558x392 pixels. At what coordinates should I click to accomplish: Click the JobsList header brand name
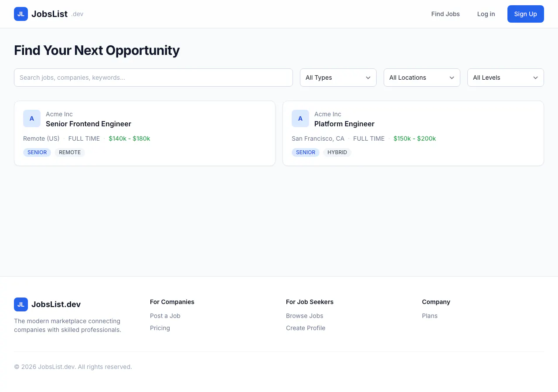pos(49,14)
